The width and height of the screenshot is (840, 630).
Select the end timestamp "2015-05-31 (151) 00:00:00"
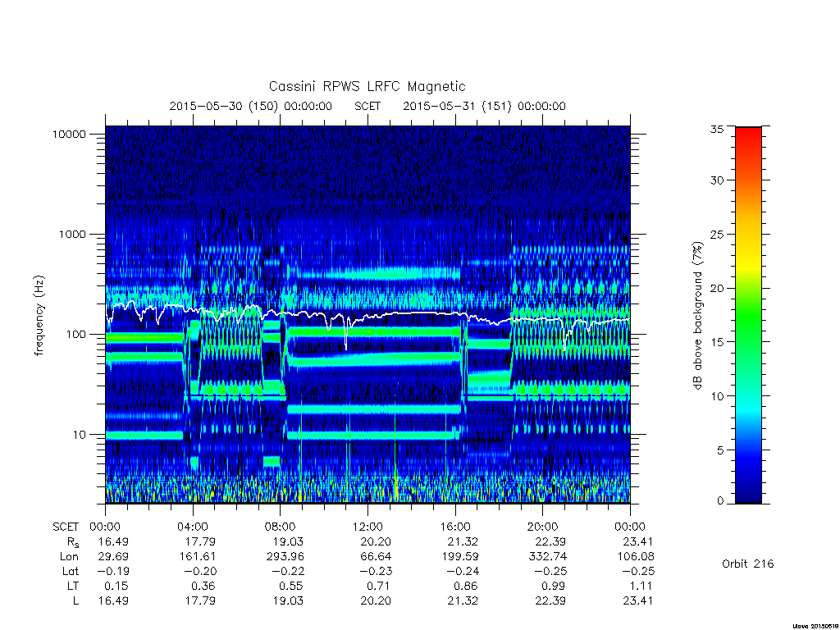pyautogui.click(x=484, y=106)
